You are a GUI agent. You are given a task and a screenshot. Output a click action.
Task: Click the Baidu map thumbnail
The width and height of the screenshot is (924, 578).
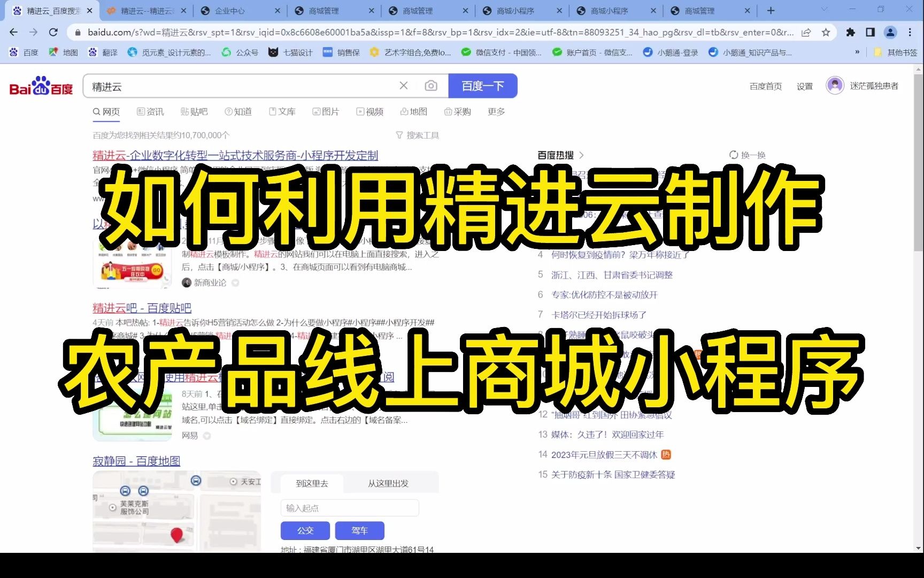click(177, 512)
